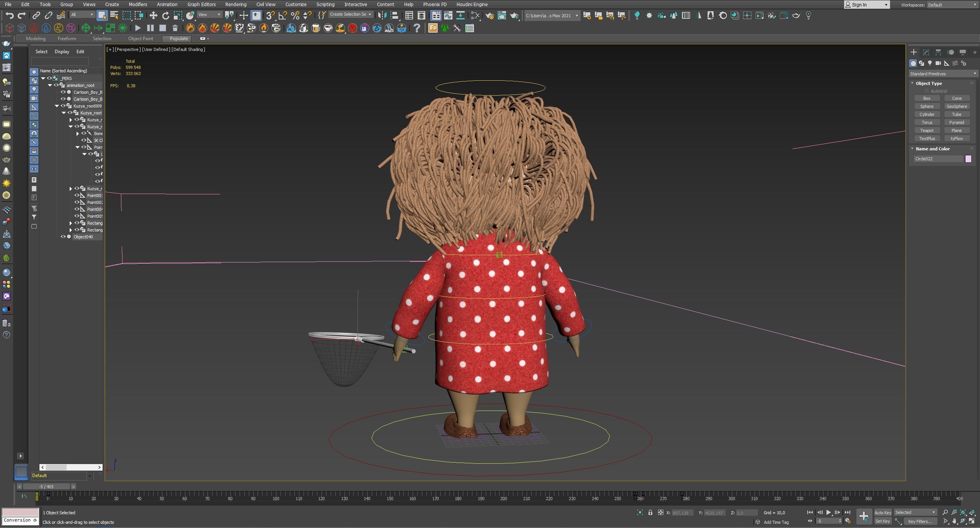
Task: Toggle the Percent Snap icon
Action: click(295, 15)
